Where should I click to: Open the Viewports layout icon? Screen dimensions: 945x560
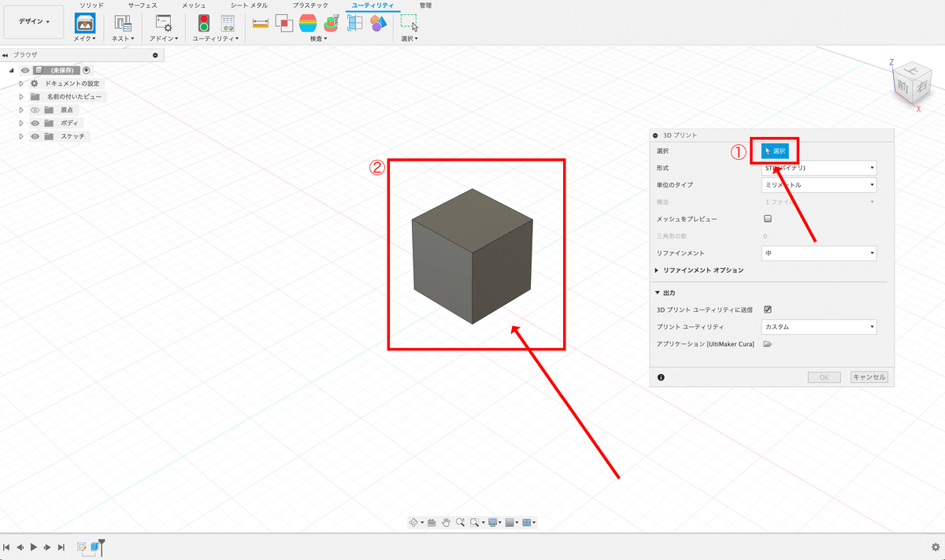coord(527,522)
